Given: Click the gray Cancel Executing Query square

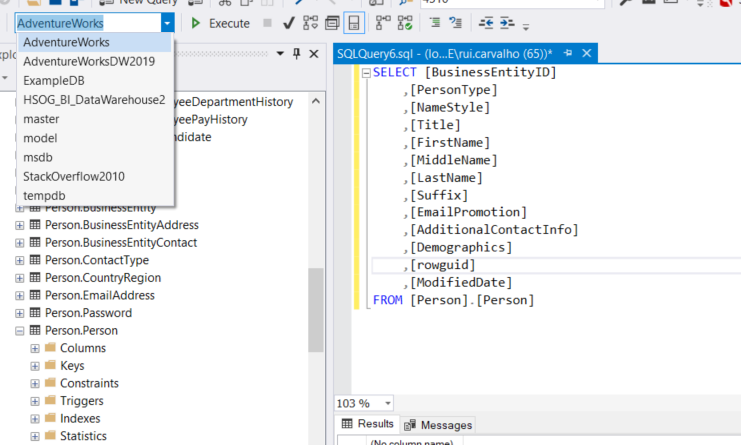Looking at the screenshot, I should 267,23.
